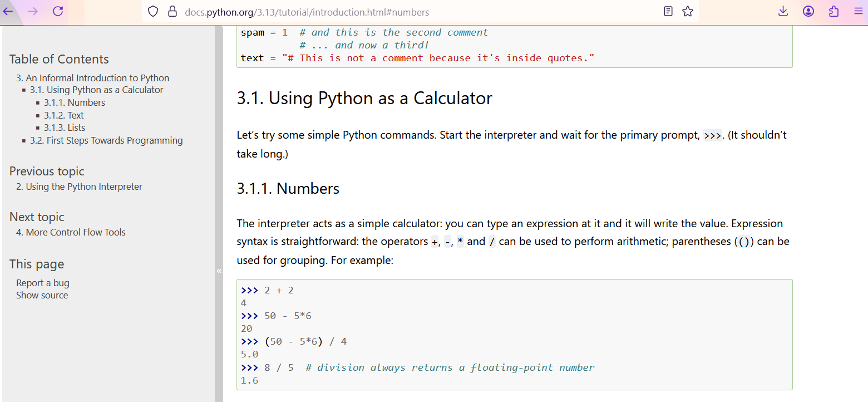The height and width of the screenshot is (402, 868).
Task: Click the 'division always returns a floating-point number' comment
Action: click(450, 367)
